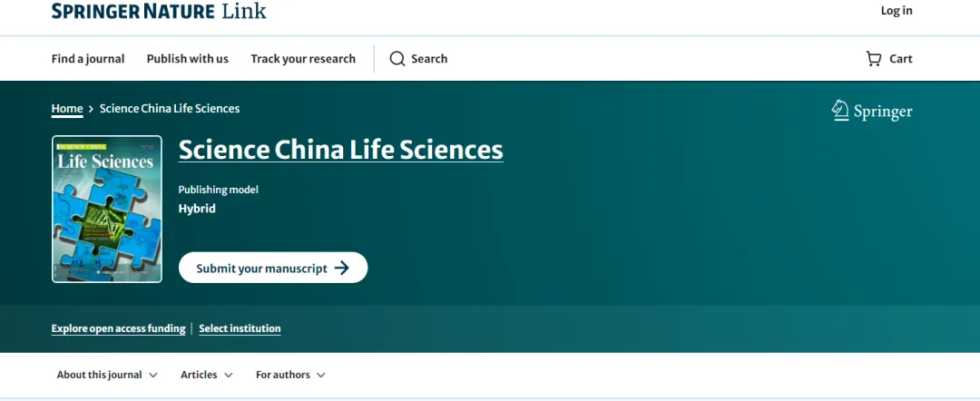
Task: Open the Science China Life Sciences title link
Action: click(340, 150)
